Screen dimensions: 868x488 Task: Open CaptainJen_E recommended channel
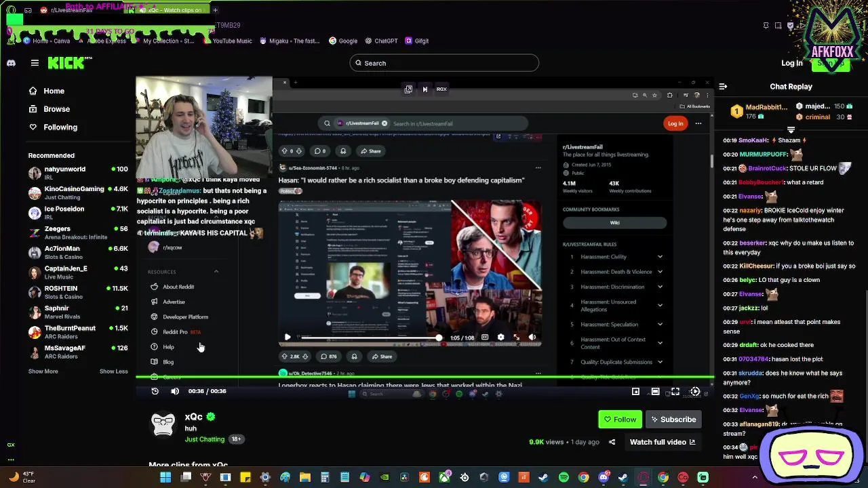point(78,272)
